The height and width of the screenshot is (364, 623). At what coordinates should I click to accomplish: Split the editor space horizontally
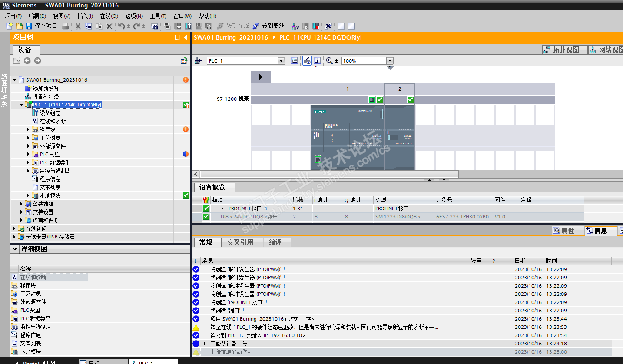pos(341,26)
